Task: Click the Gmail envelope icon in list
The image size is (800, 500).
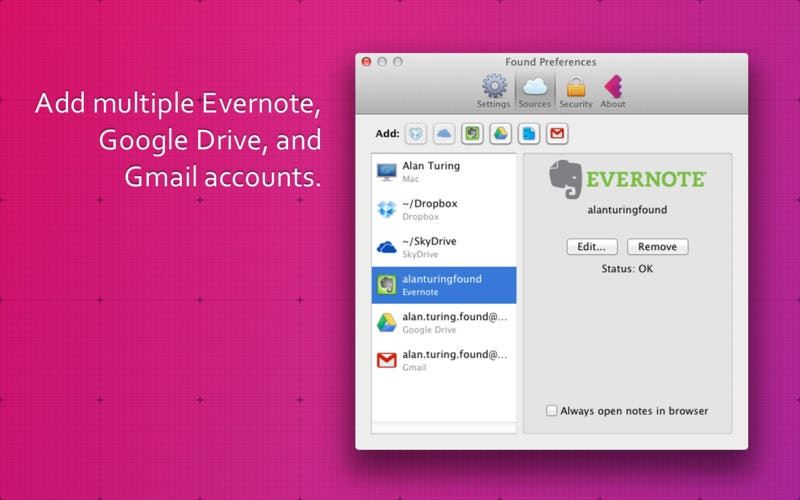Action: (x=386, y=361)
